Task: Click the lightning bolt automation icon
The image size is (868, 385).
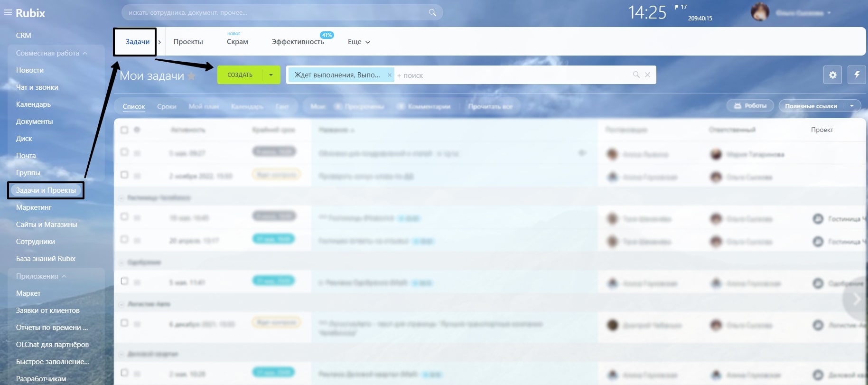Action: pos(857,75)
